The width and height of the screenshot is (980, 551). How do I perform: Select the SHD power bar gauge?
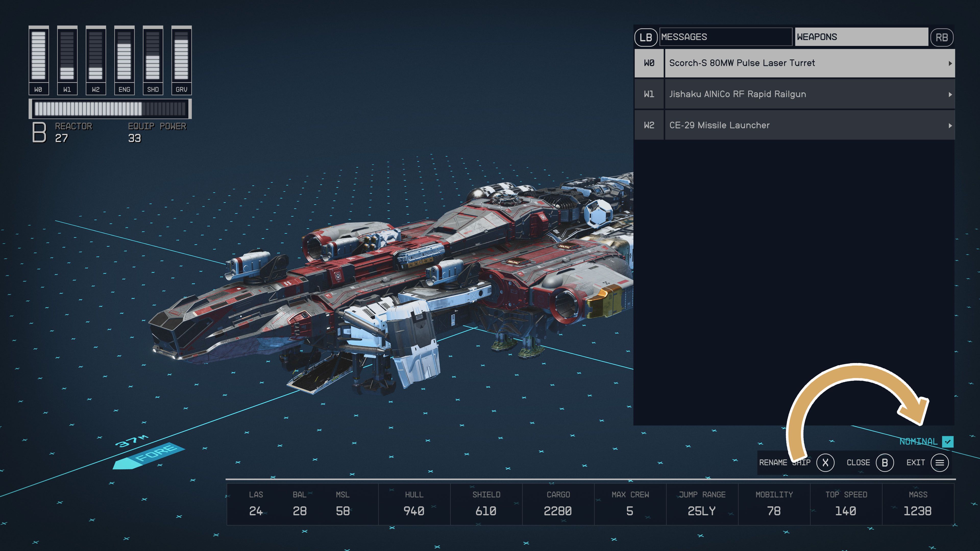pyautogui.click(x=153, y=55)
